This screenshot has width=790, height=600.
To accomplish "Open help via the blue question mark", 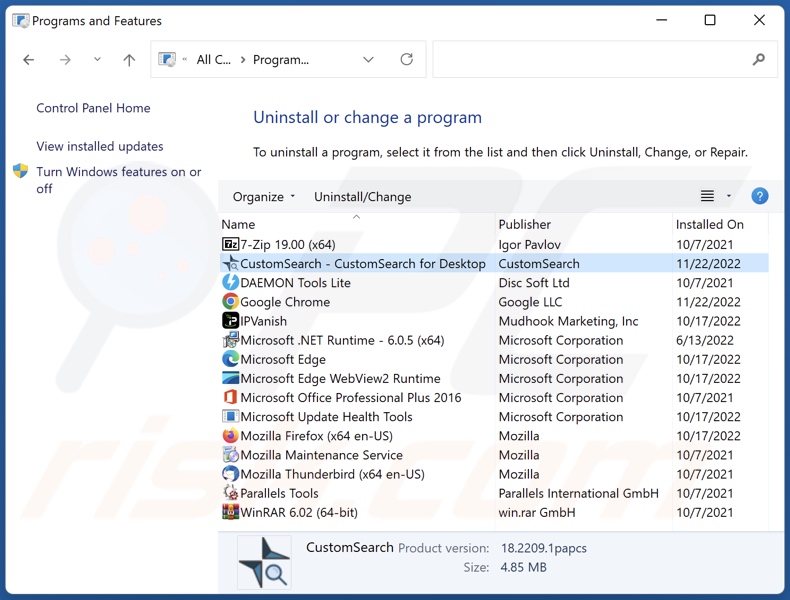I will 759,195.
